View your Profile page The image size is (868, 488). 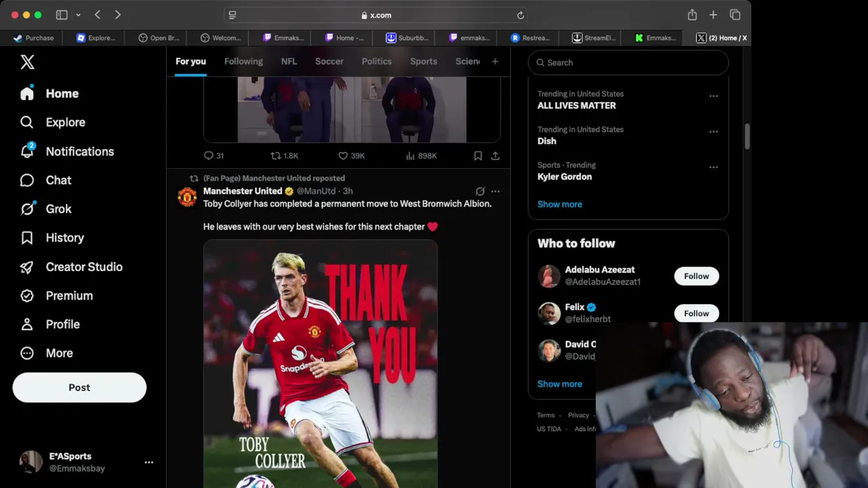[50, 324]
